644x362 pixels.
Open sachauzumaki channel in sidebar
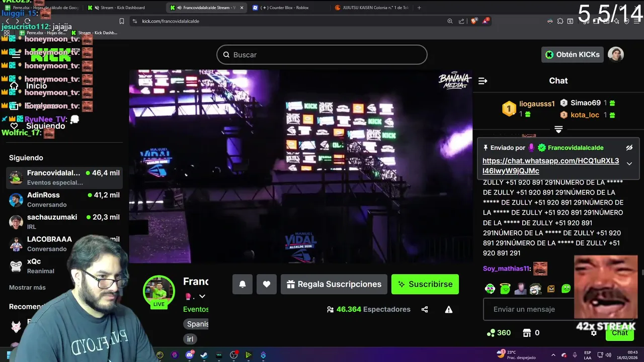tap(64, 222)
